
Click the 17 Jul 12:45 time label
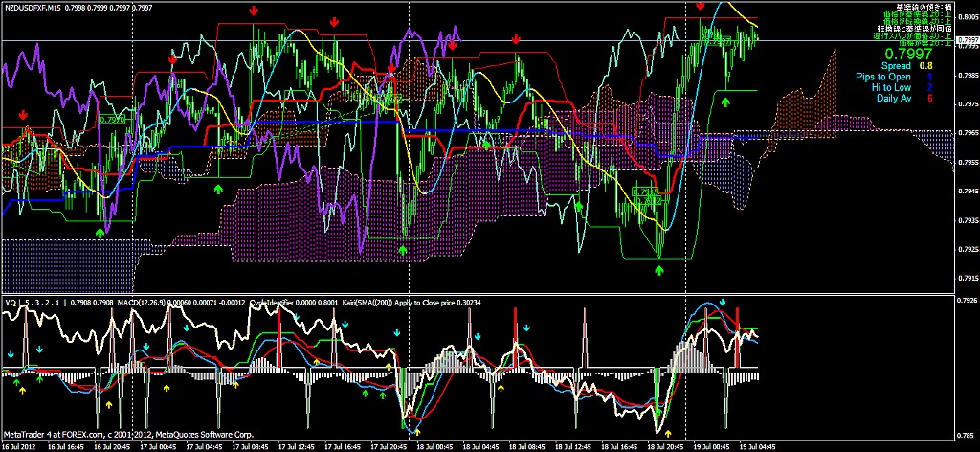tap(295, 447)
